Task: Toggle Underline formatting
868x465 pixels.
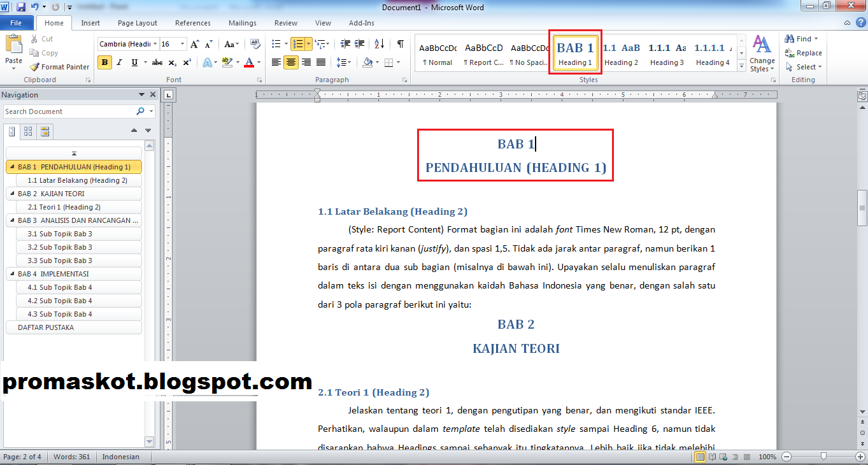Action: pyautogui.click(x=134, y=62)
